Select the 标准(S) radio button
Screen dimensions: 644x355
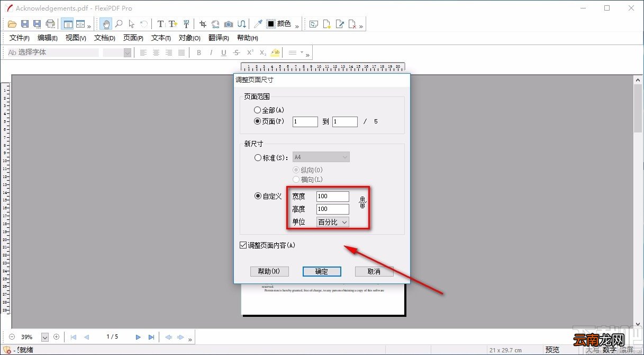coord(258,157)
